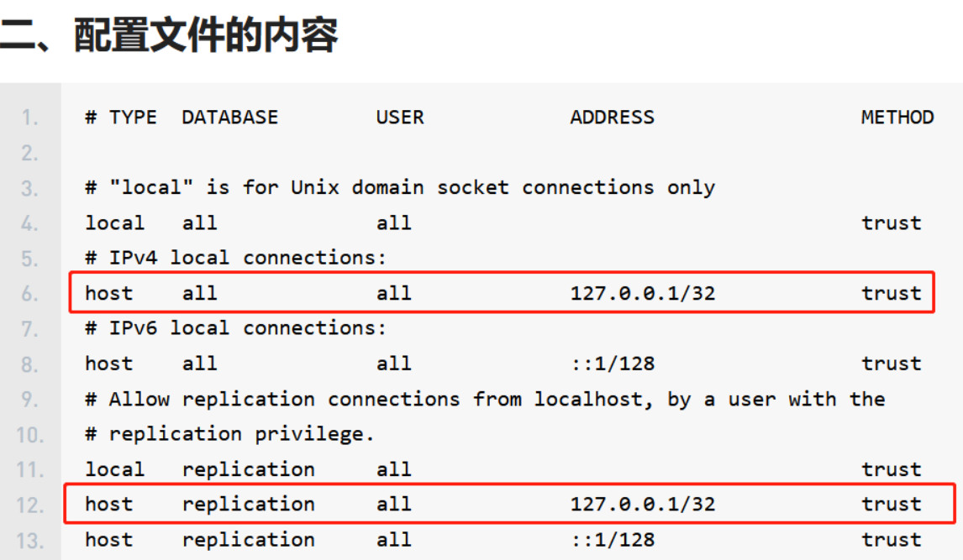Click trust method on line 4

tap(891, 223)
